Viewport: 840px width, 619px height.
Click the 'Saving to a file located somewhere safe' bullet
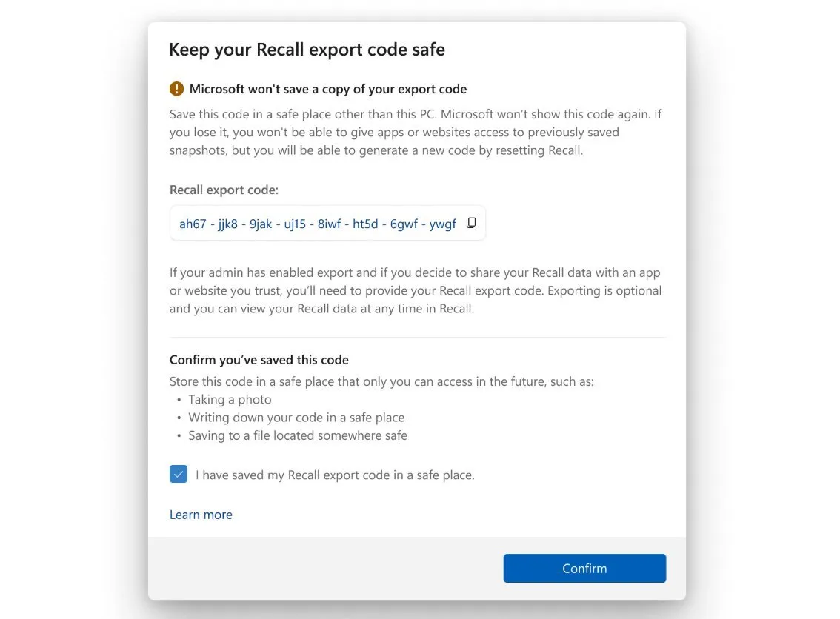(x=298, y=435)
